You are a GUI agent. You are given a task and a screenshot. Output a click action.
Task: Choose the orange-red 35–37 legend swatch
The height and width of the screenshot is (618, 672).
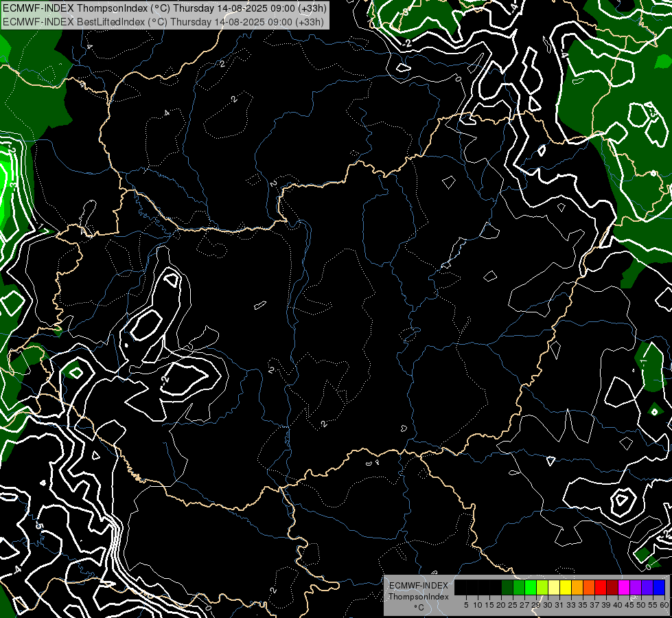[x=589, y=588]
